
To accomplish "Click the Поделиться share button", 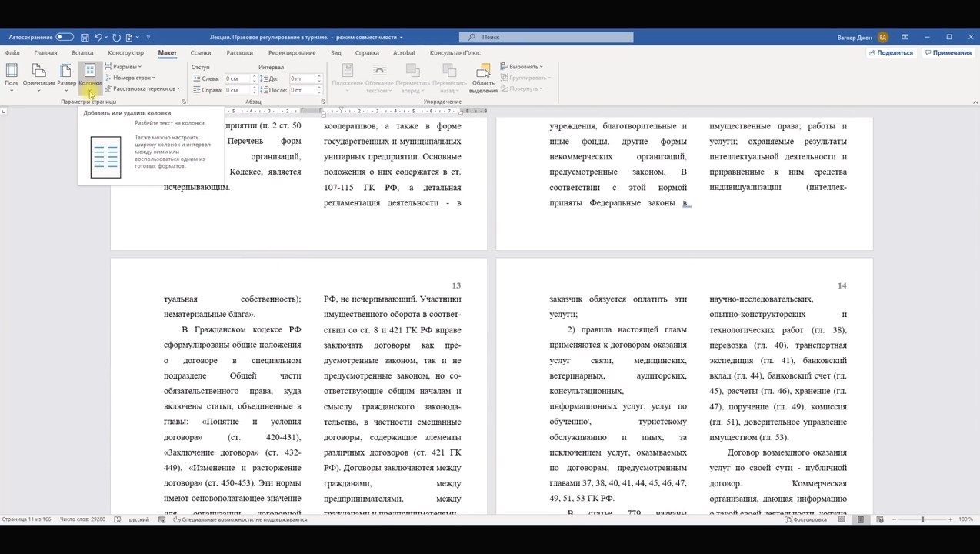I will (x=891, y=53).
